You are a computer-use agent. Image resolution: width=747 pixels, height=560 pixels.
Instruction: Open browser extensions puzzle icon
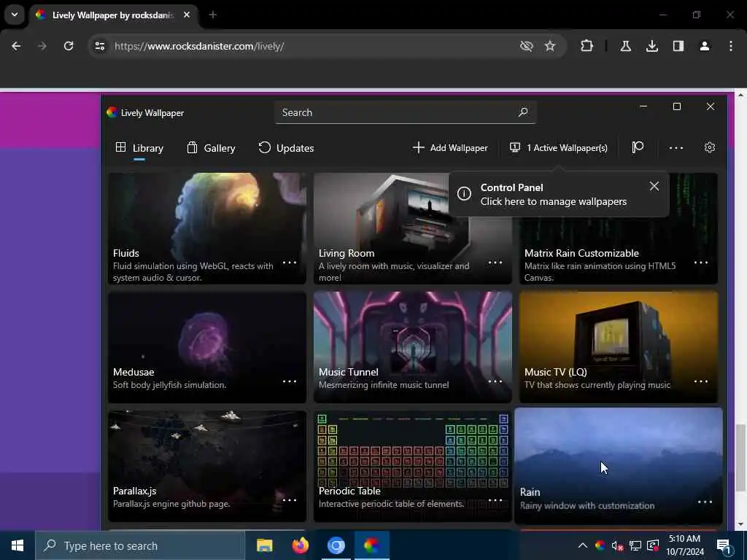[587, 46]
